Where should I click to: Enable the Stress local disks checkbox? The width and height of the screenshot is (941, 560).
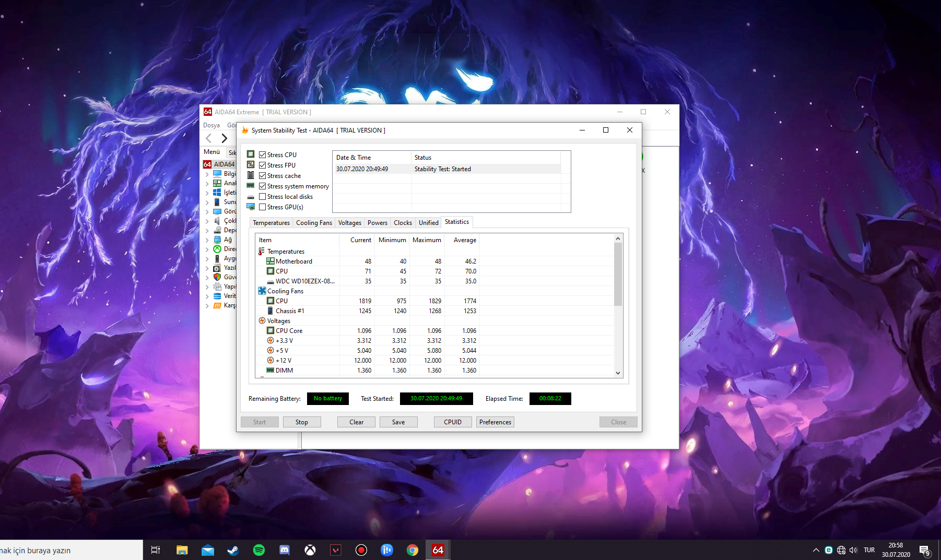pyautogui.click(x=263, y=197)
